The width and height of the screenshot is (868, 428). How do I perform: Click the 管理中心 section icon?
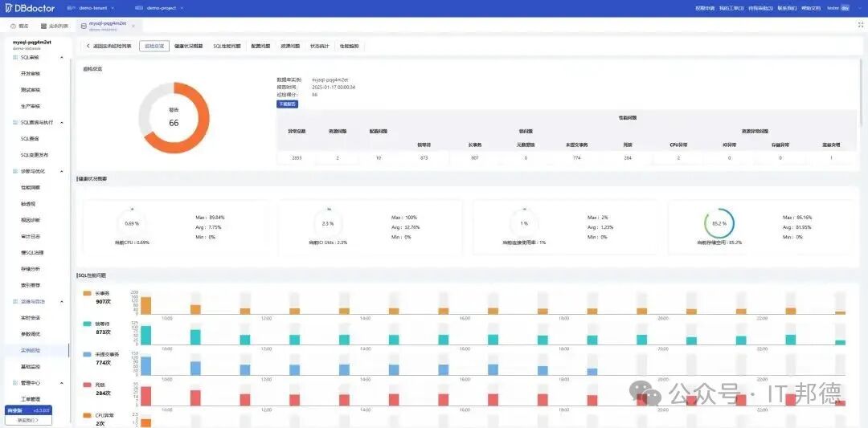[x=15, y=383]
